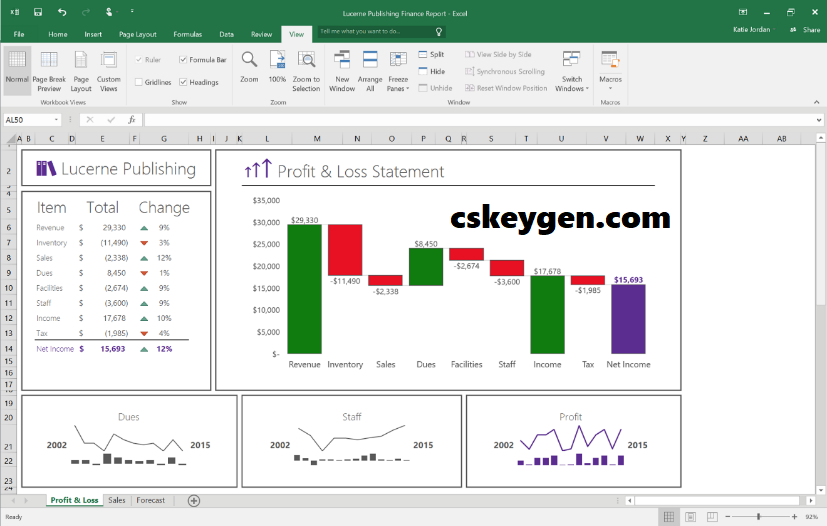Click View Side by Side

pyautogui.click(x=498, y=54)
